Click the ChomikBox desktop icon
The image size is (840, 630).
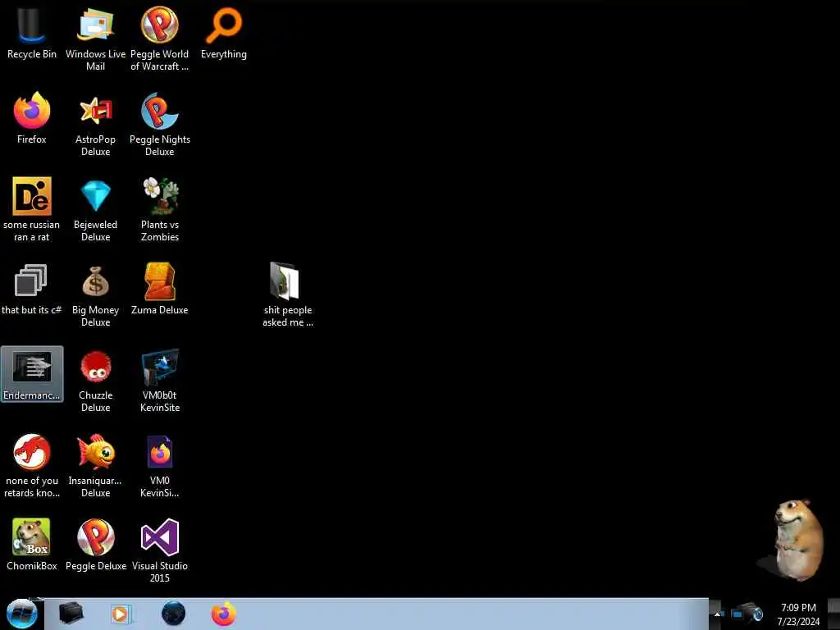pos(32,545)
